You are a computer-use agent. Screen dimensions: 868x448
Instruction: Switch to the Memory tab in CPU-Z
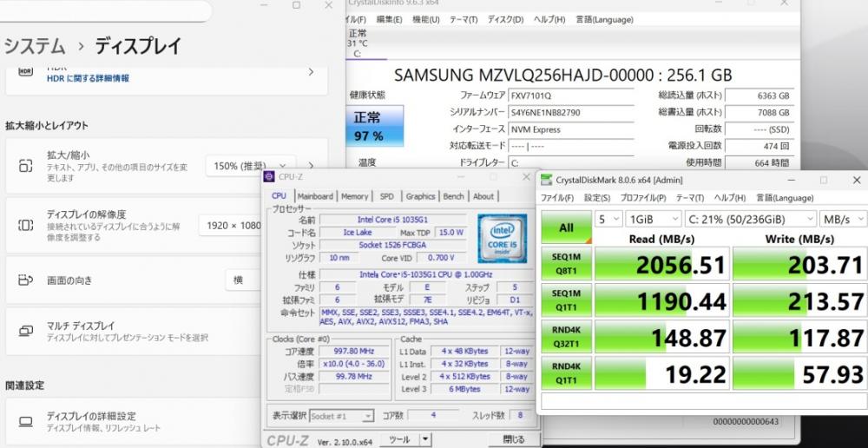click(354, 196)
